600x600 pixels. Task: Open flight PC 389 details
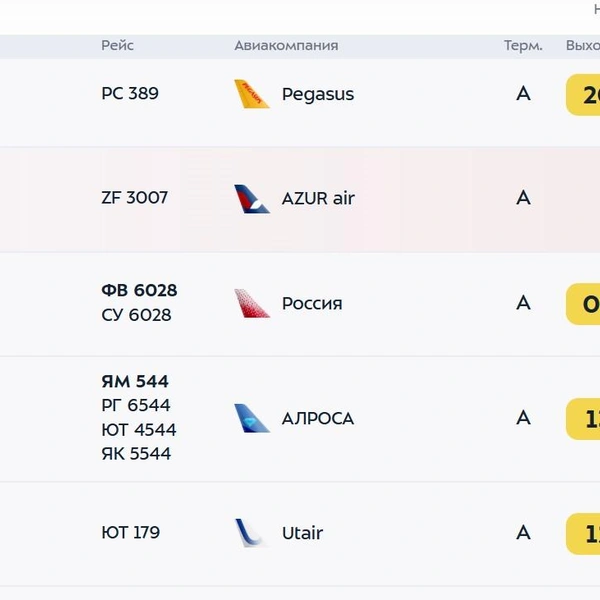pos(130,93)
